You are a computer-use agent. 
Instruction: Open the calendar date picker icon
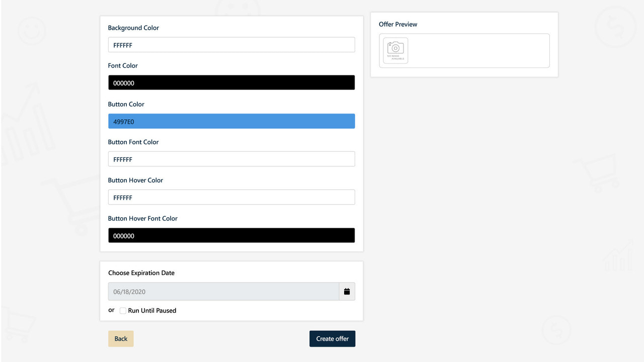coord(347,291)
